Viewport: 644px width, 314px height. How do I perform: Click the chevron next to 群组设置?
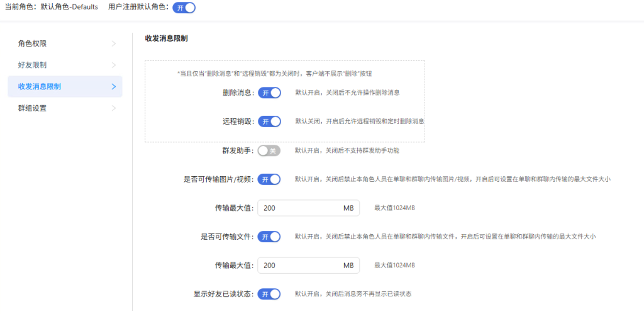pyautogui.click(x=114, y=108)
